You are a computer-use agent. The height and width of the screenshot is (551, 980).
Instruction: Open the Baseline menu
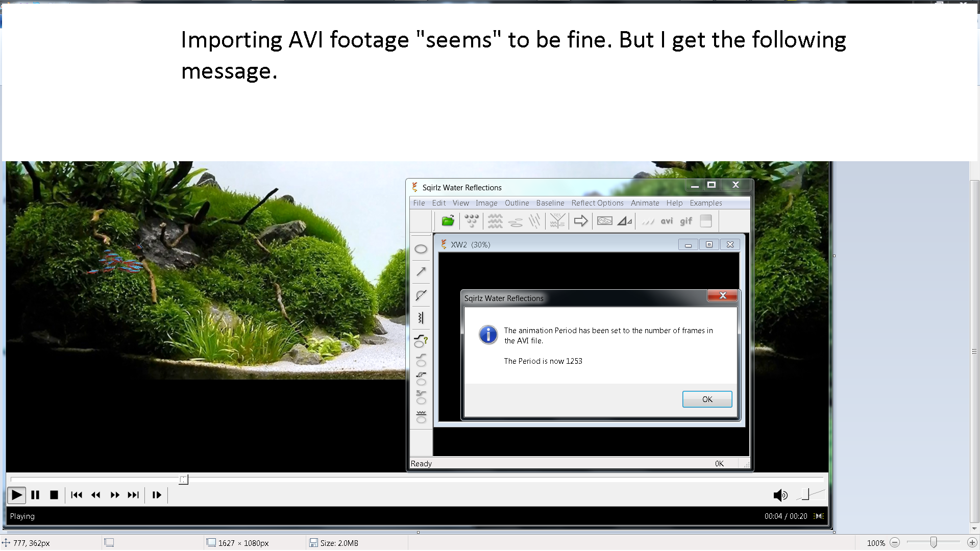tap(550, 203)
